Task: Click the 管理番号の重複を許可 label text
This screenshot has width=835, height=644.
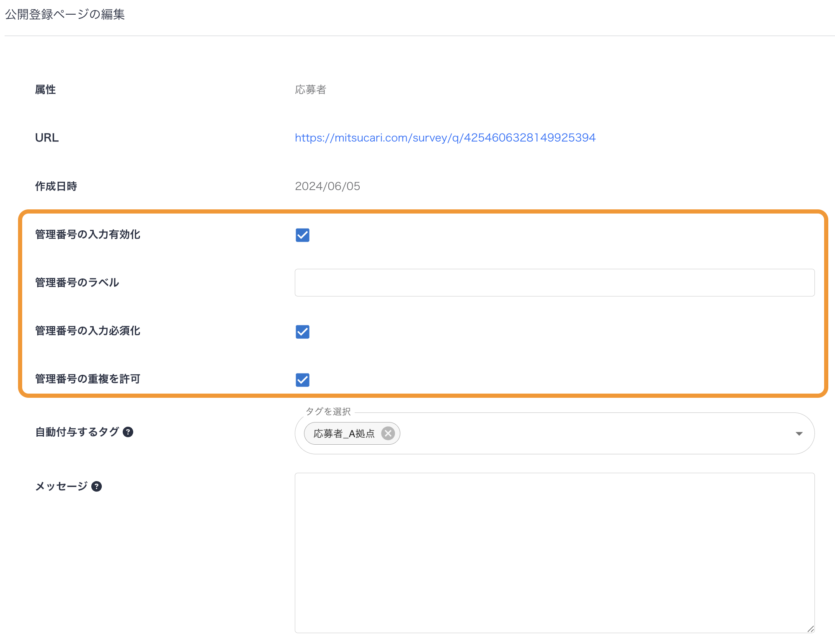Action: 88,379
